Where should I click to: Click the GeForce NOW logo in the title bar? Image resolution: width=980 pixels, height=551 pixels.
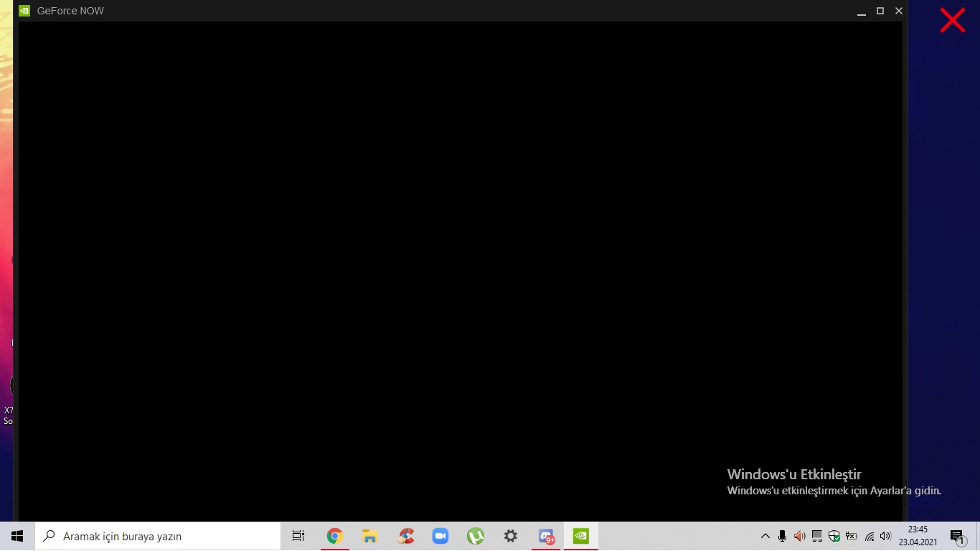[24, 11]
